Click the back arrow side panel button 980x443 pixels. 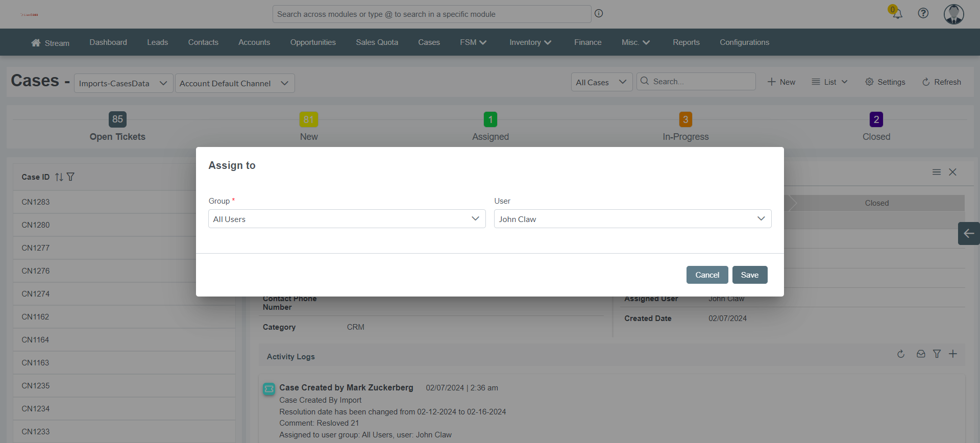pyautogui.click(x=969, y=234)
